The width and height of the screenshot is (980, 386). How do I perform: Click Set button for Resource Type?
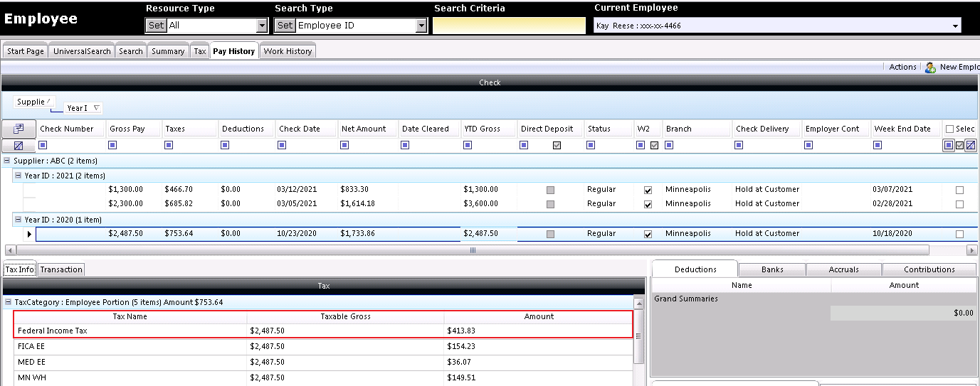156,26
